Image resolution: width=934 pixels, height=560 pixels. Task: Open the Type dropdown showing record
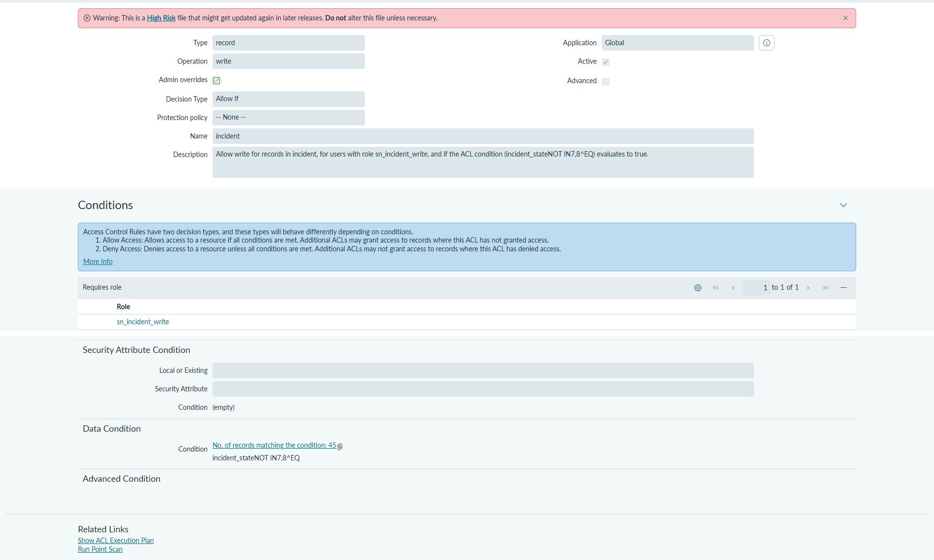click(288, 43)
